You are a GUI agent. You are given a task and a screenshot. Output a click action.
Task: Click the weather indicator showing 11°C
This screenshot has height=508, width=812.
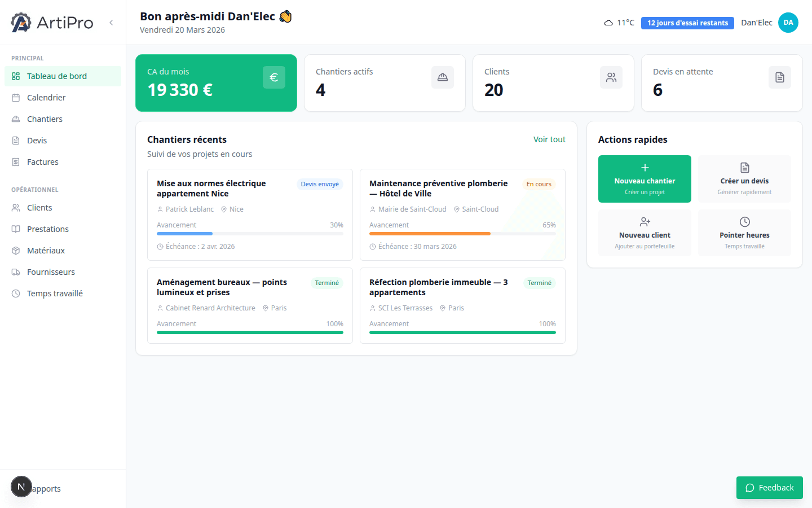[x=619, y=23]
